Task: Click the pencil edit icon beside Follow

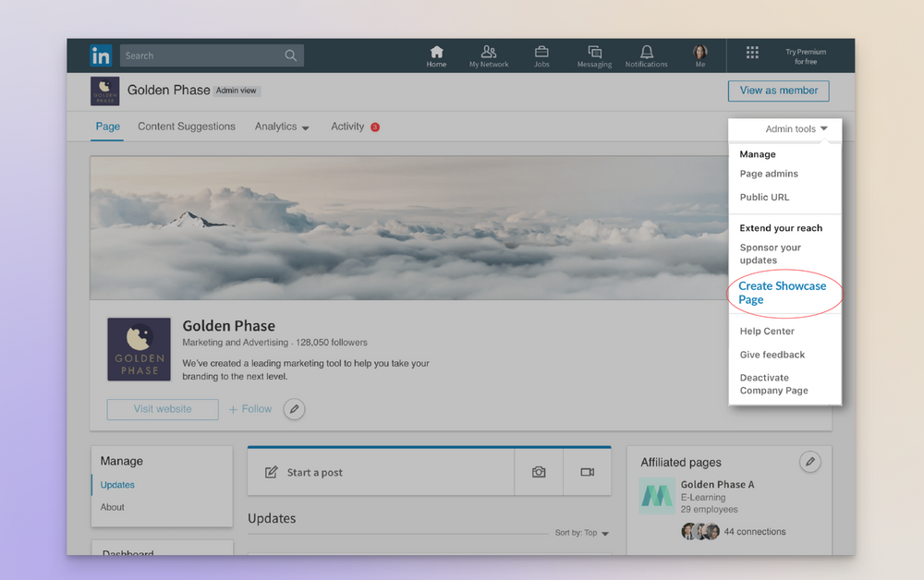Action: [294, 409]
